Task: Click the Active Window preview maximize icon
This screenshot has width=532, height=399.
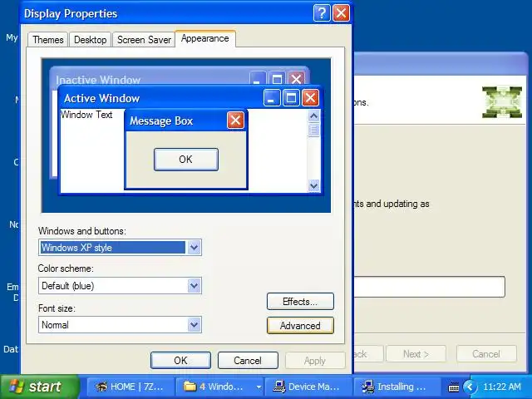Action: [x=291, y=98]
